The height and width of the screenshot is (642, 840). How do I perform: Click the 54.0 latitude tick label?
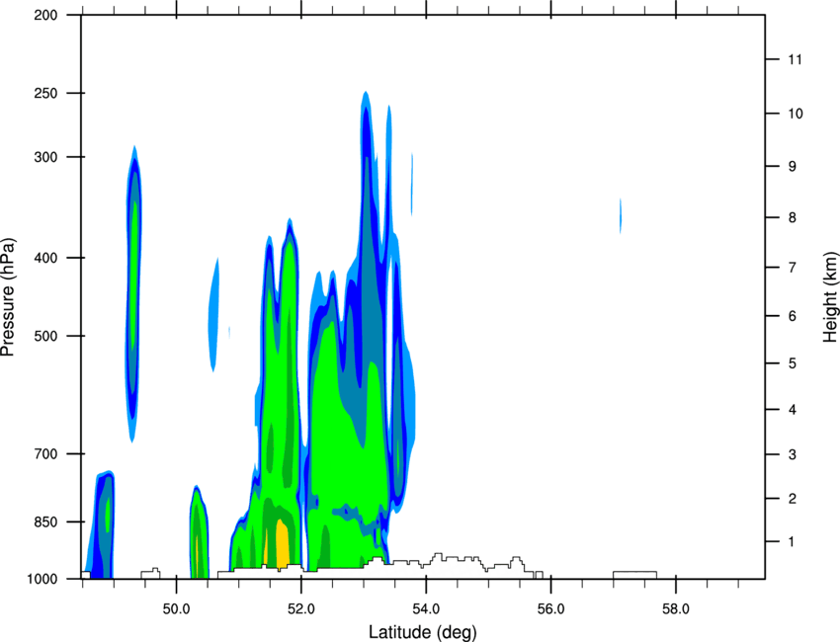(426, 609)
